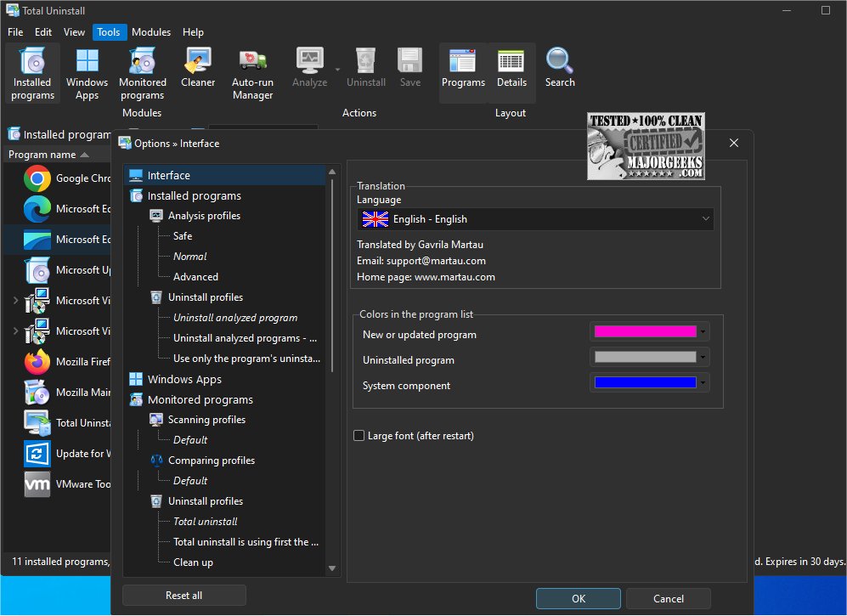Click the Reset all button
This screenshot has height=616, width=847.
(x=184, y=595)
